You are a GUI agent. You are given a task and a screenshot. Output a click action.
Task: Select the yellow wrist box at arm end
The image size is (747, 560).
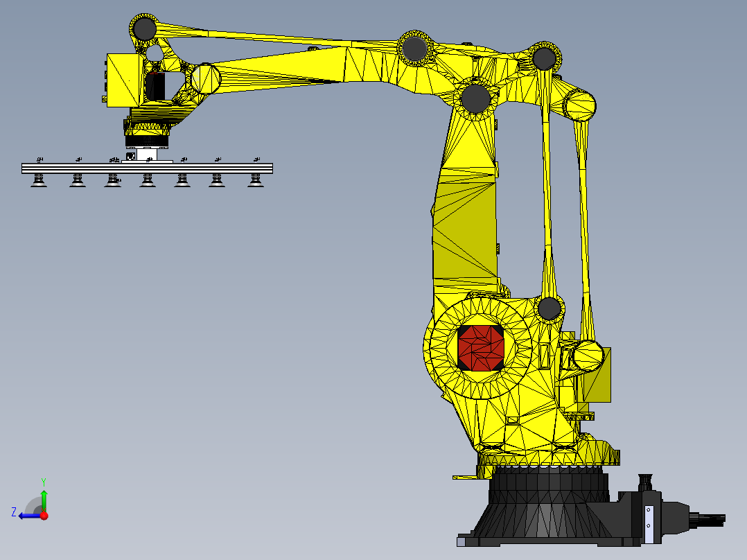(x=125, y=80)
